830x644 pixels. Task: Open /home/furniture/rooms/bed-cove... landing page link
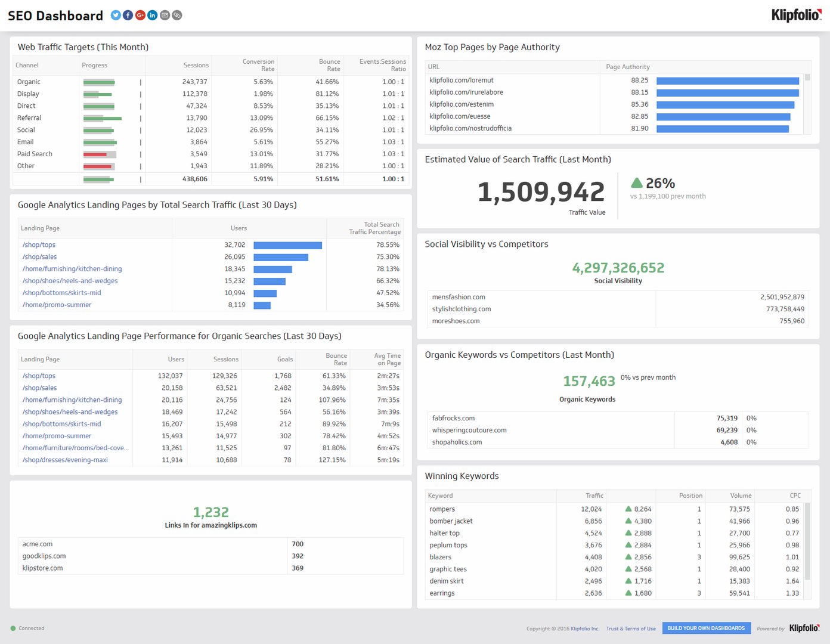76,448
